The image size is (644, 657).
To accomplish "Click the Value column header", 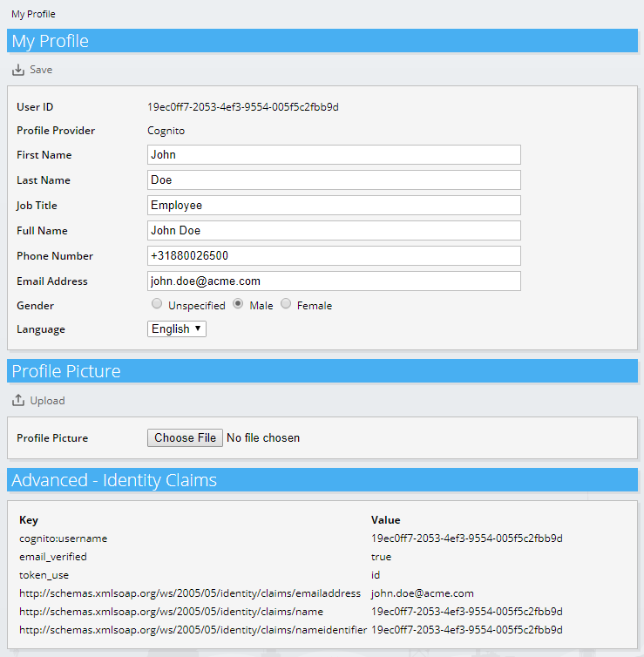I will pyautogui.click(x=386, y=520).
